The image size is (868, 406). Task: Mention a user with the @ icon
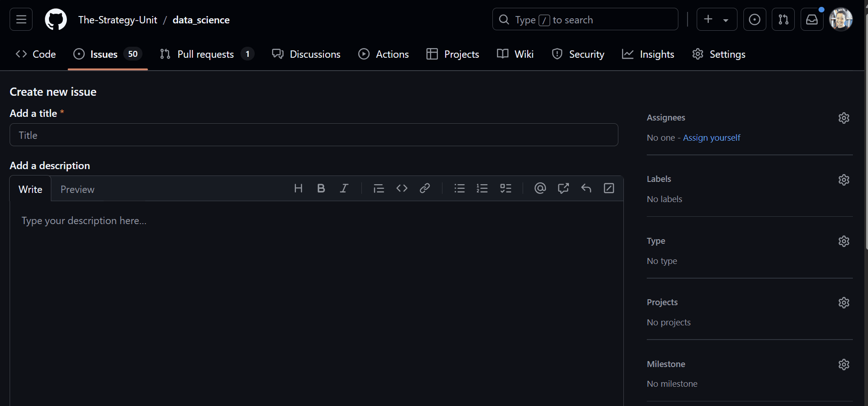(x=540, y=188)
